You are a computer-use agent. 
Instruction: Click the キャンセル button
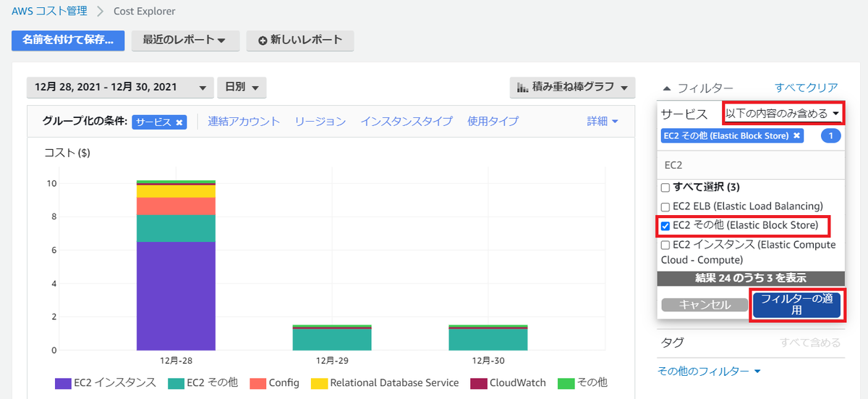705,306
